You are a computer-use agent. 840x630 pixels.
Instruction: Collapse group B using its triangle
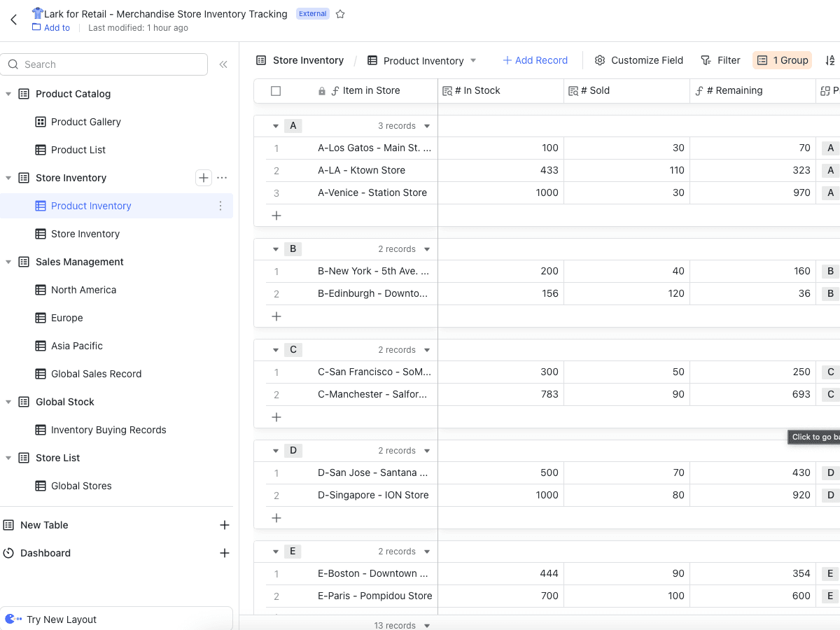click(x=276, y=249)
